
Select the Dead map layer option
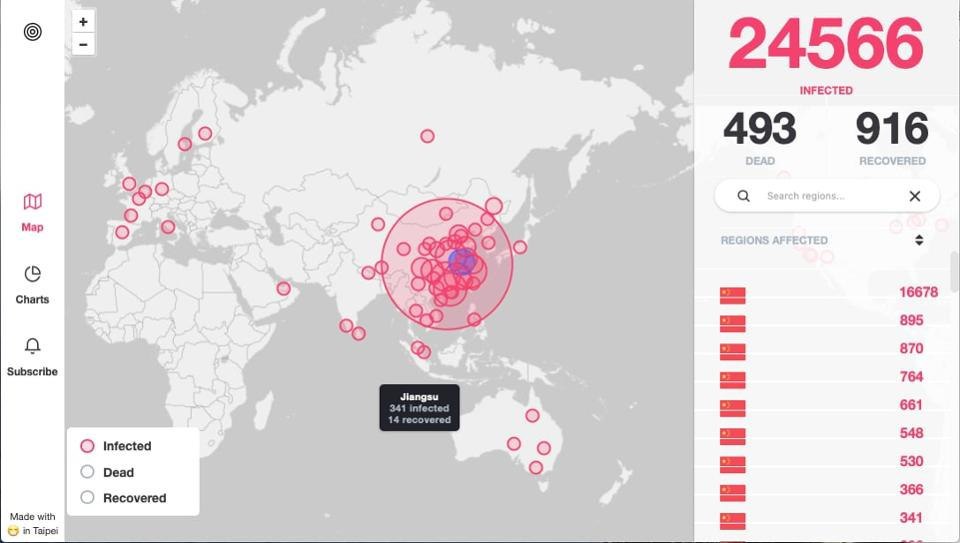pos(87,472)
